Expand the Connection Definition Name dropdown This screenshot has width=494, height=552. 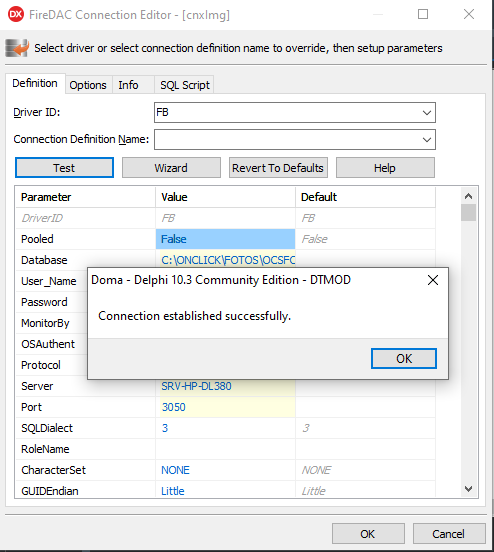coord(427,140)
